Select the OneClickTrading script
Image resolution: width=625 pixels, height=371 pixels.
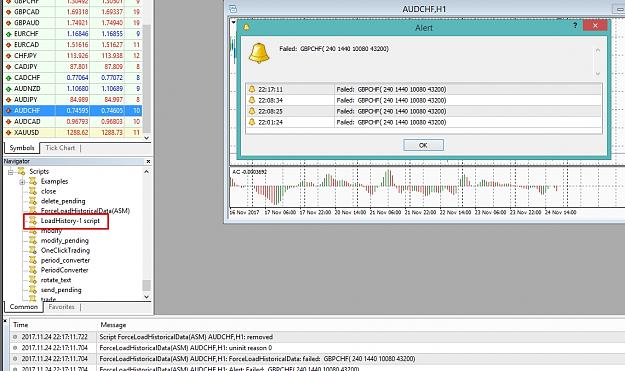[x=65, y=250]
